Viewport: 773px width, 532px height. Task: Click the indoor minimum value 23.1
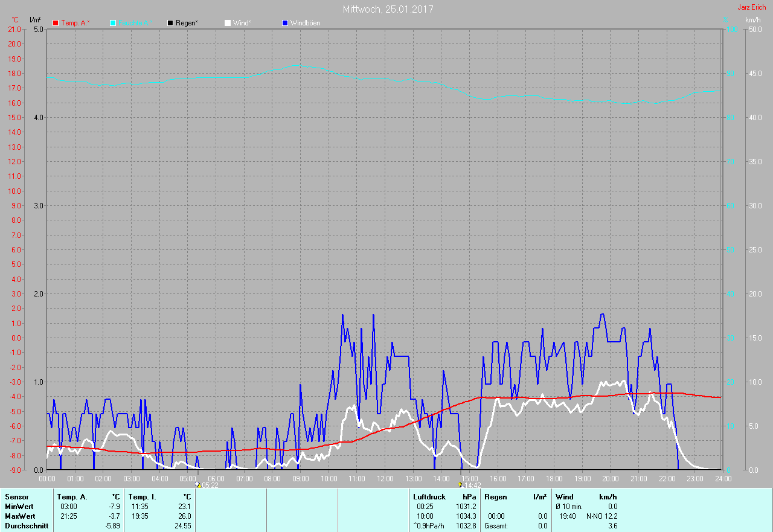185,507
